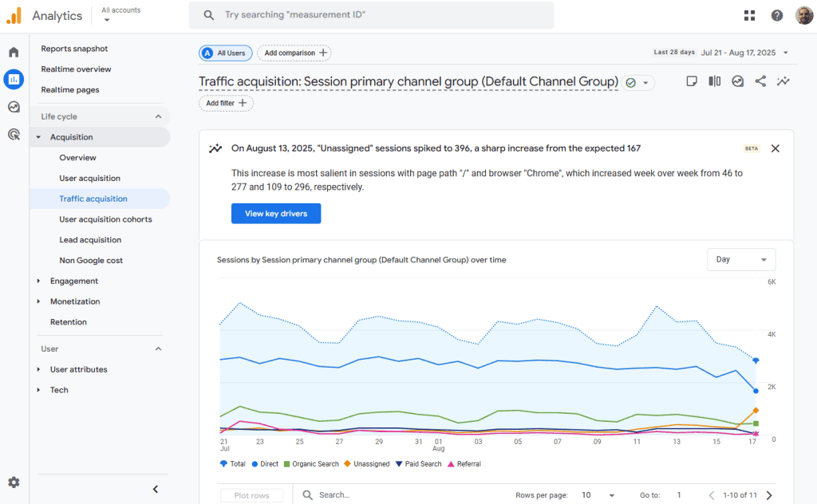Open the Insights sparkline icon
817x504 pixels.
(x=783, y=81)
